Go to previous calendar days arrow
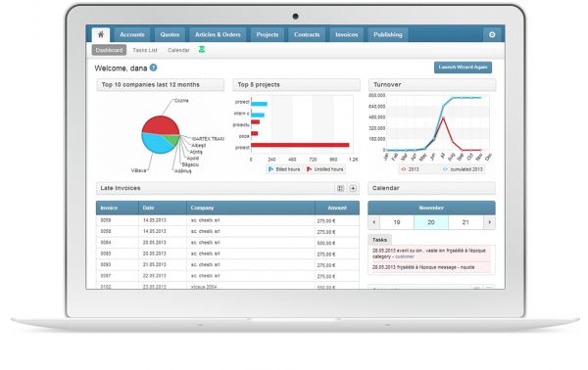Screen dimensions: 588x370 coord(374,222)
